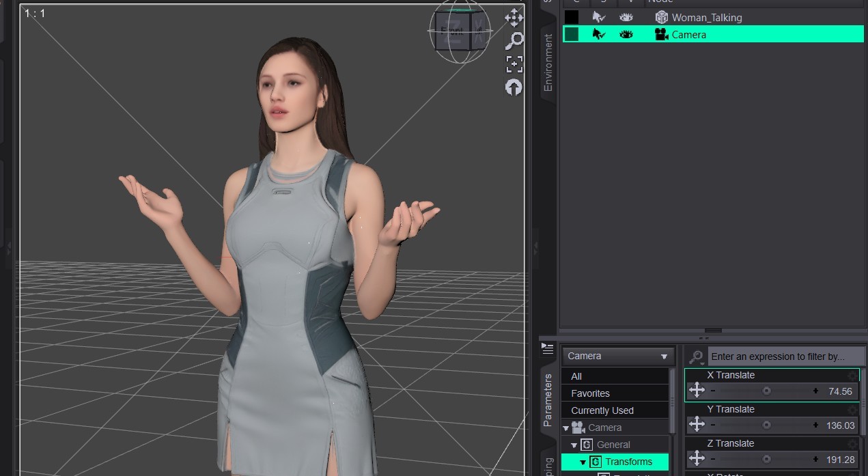Click the Camera icon in the parameters tree
Viewport: 868px width, 476px height.
click(578, 428)
